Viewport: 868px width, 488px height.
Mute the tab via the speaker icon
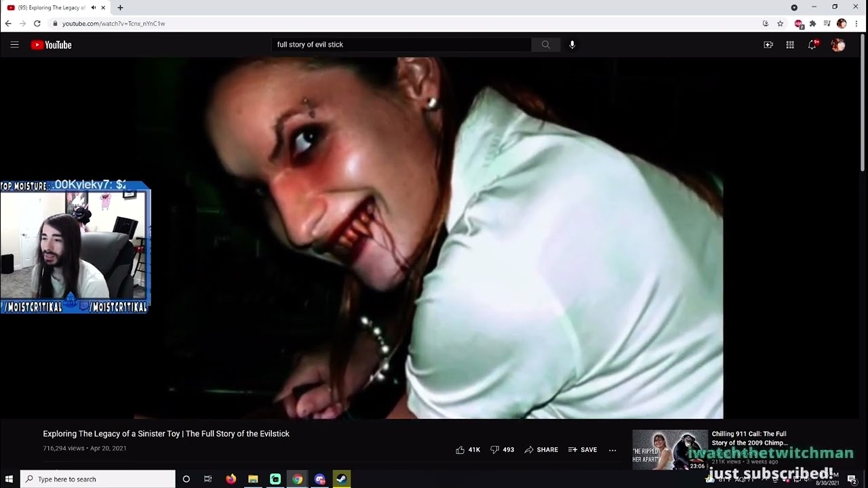(94, 7)
